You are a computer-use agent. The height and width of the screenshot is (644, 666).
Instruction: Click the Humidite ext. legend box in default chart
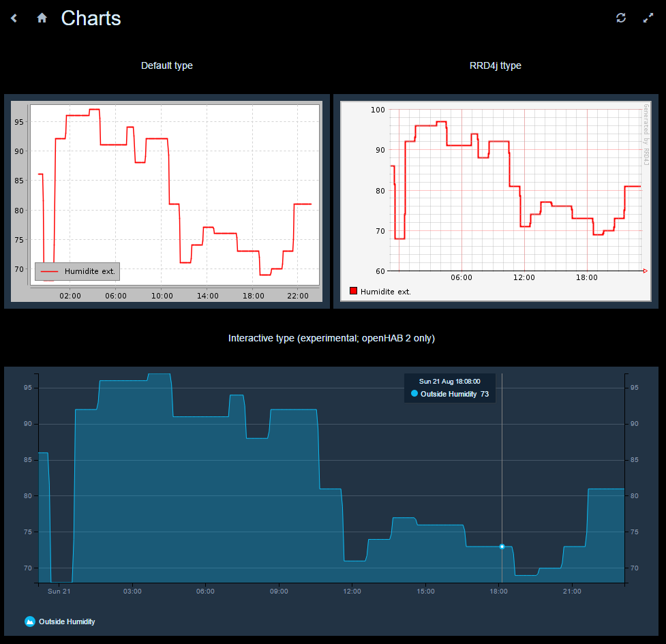click(77, 271)
